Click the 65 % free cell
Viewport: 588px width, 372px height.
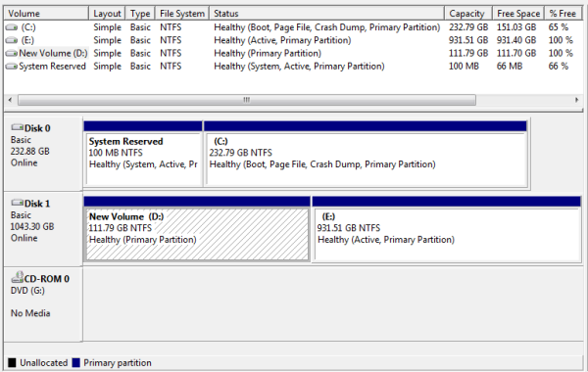coord(559,27)
